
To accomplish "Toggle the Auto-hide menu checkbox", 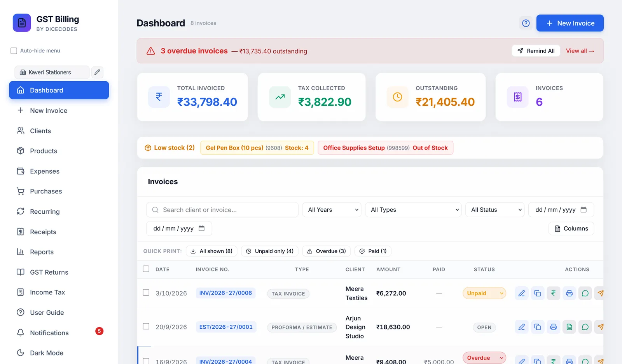I will (14, 51).
